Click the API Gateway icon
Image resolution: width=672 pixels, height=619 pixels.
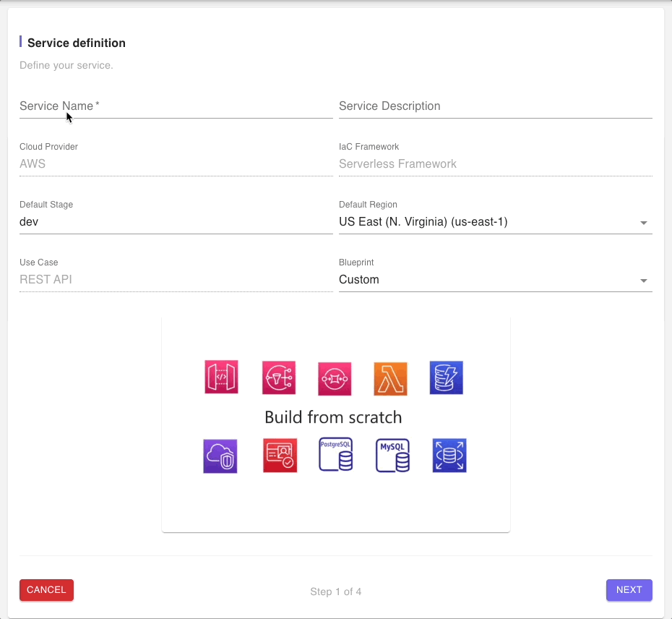[x=221, y=377]
